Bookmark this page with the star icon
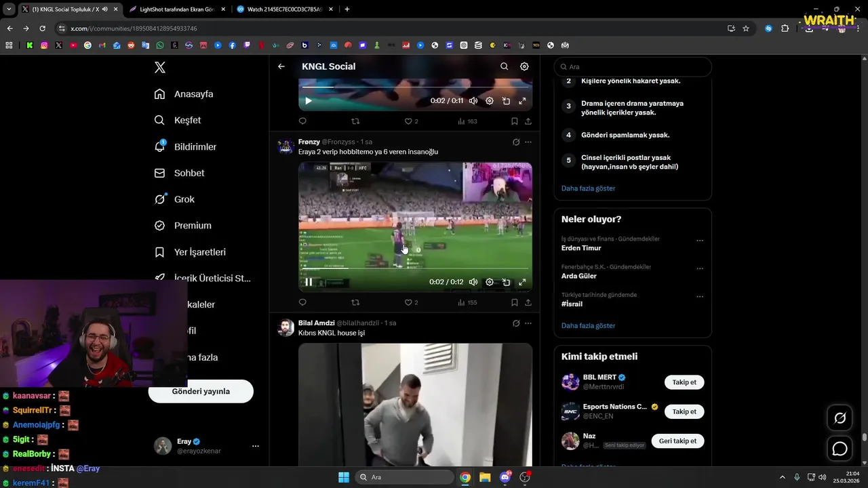The width and height of the screenshot is (868, 488). pos(746,28)
